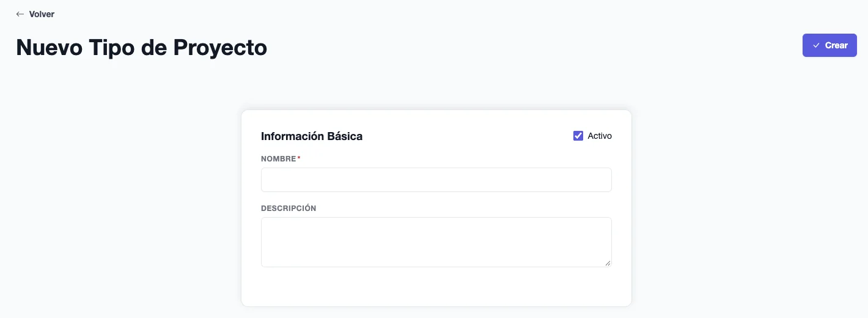
Task: Select the word Volver at top left
Action: click(x=42, y=14)
